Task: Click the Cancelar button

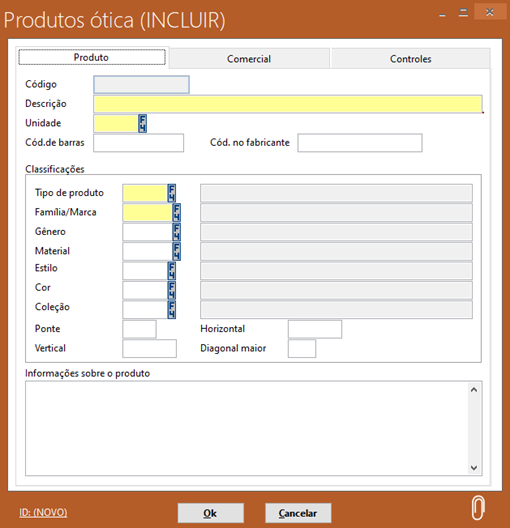Action: pos(298,513)
